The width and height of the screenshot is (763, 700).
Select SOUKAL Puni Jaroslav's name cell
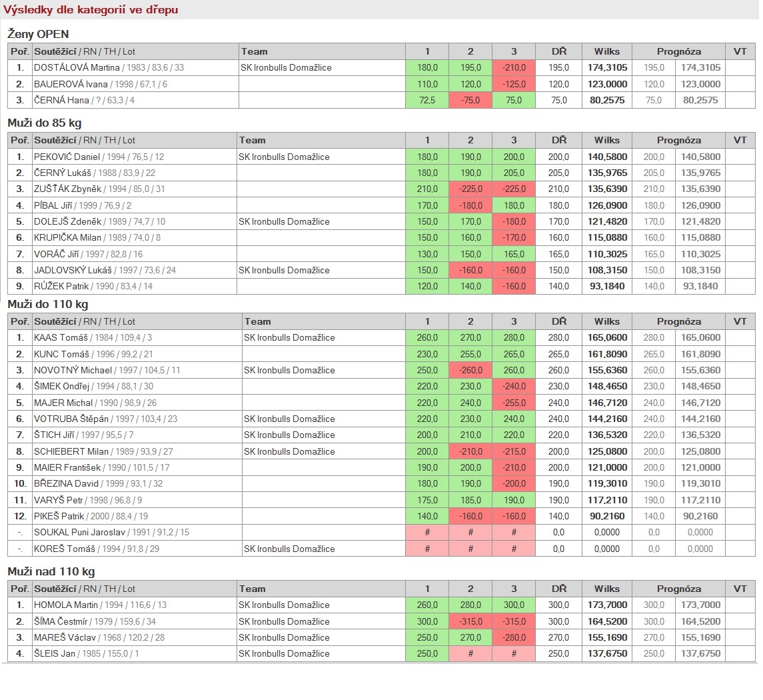coord(137,532)
